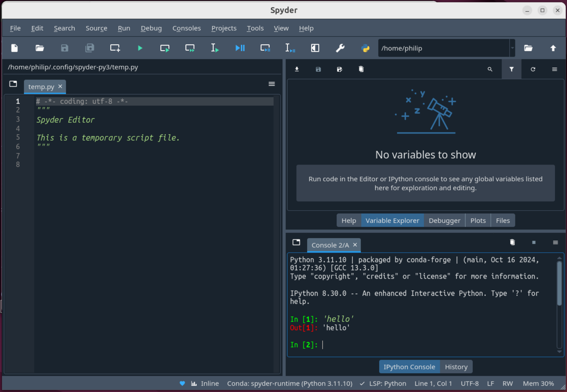Save data as icon in Variable Explorer

(340, 69)
